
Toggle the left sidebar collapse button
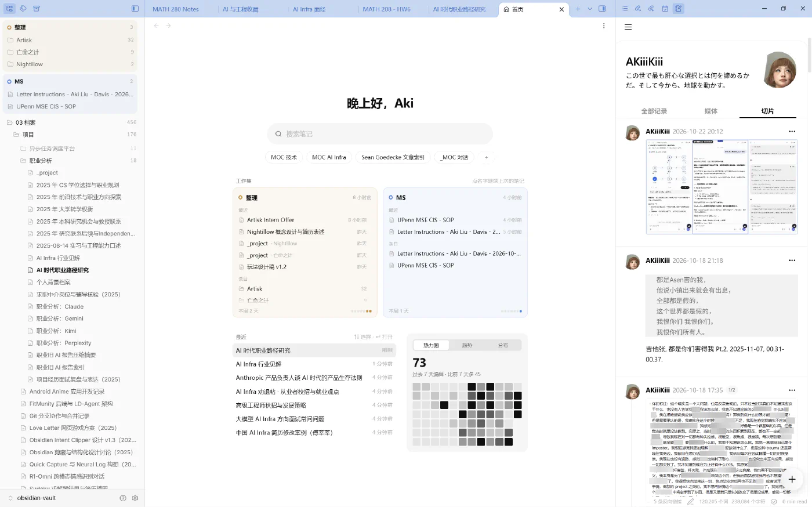click(135, 9)
